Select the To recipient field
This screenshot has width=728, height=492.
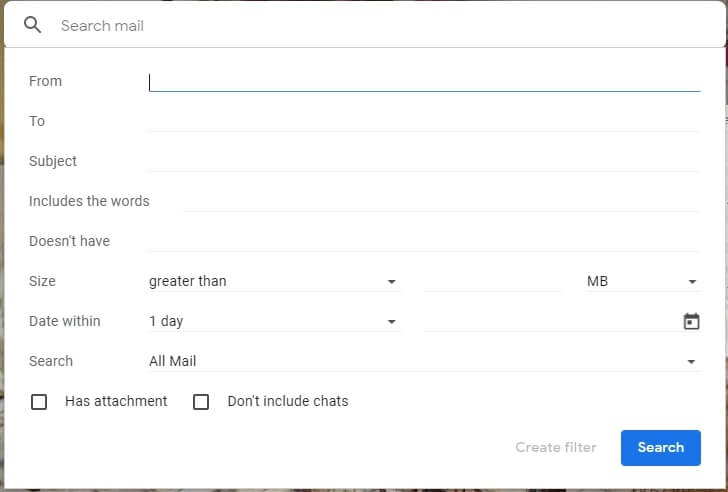(424, 122)
